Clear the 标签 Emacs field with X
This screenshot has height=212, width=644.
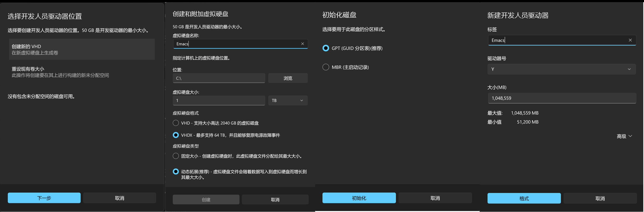(630, 40)
